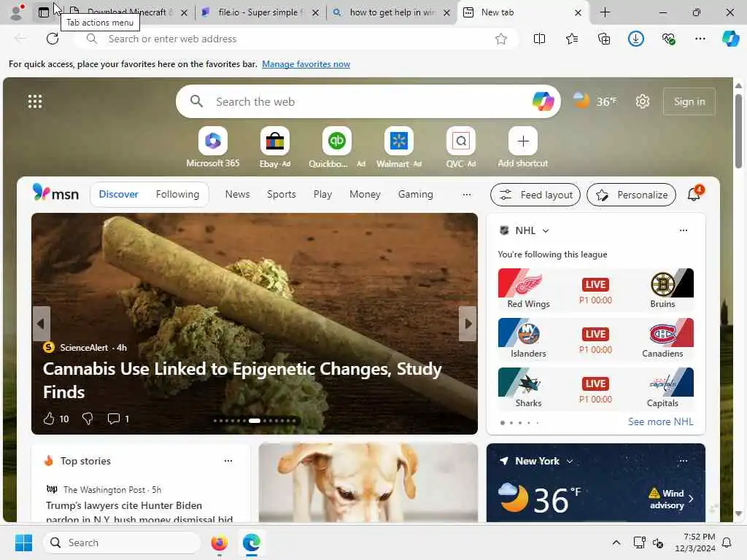Open the Downloads icon
The height and width of the screenshot is (560, 747).
click(x=636, y=39)
